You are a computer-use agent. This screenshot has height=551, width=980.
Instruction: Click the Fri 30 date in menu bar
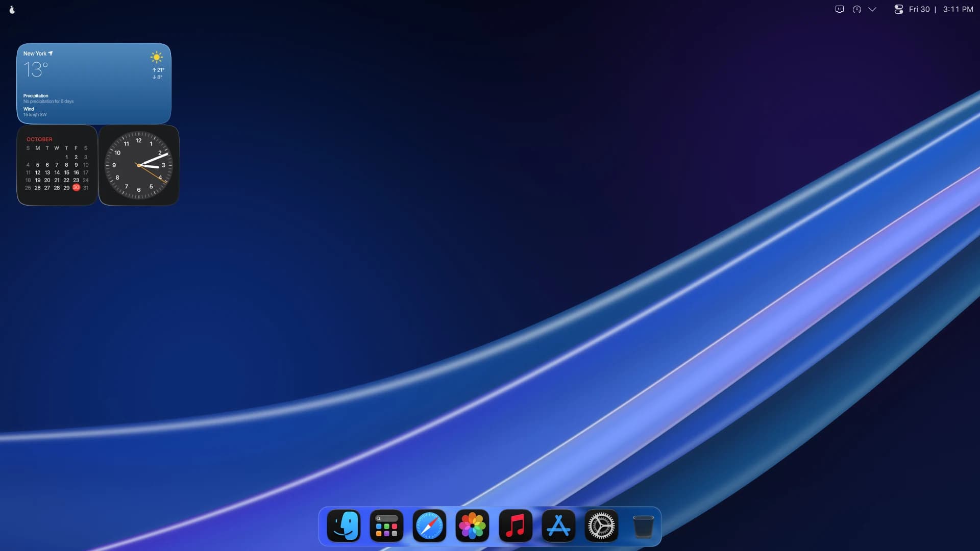tap(919, 9)
